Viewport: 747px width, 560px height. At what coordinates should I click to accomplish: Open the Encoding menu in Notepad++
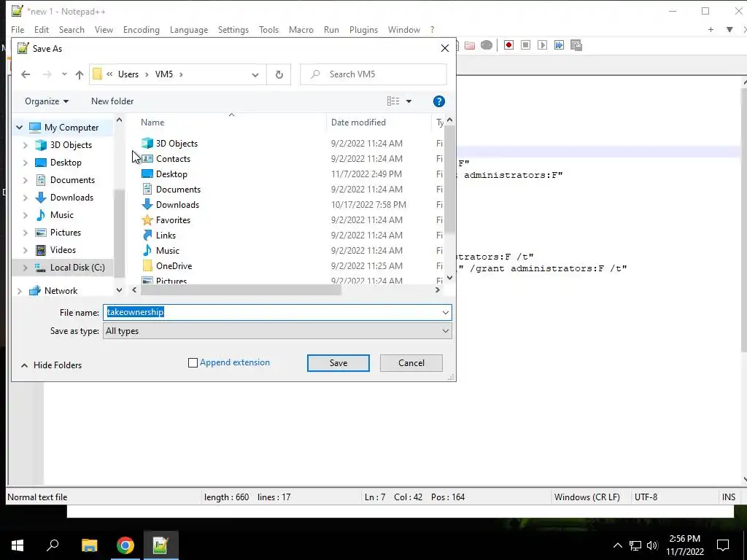pos(141,29)
